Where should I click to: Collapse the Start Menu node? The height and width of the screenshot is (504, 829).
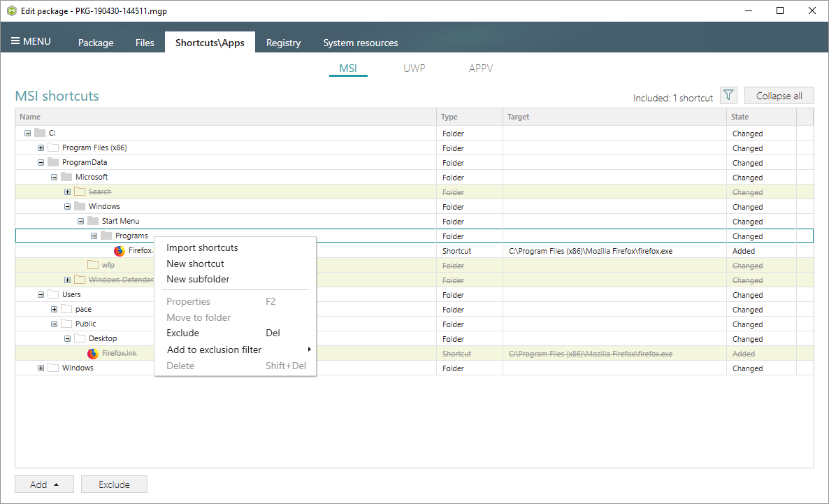coord(80,222)
